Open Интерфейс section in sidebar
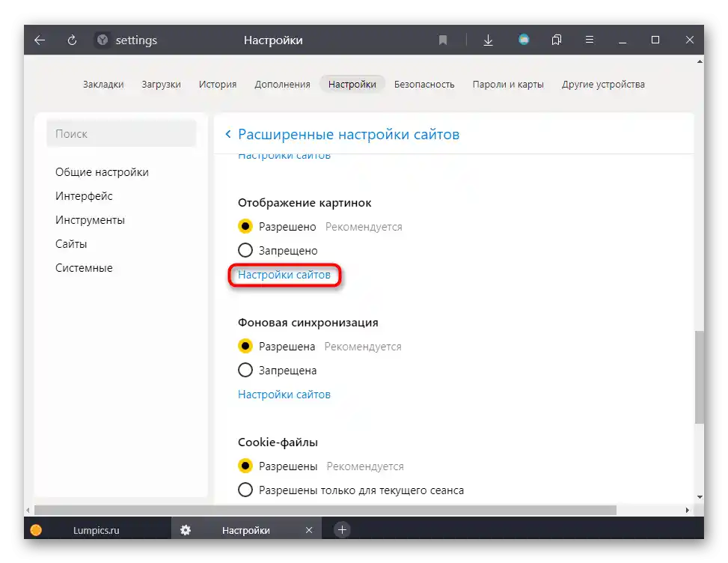Image resolution: width=728 pixels, height=563 pixels. click(84, 196)
